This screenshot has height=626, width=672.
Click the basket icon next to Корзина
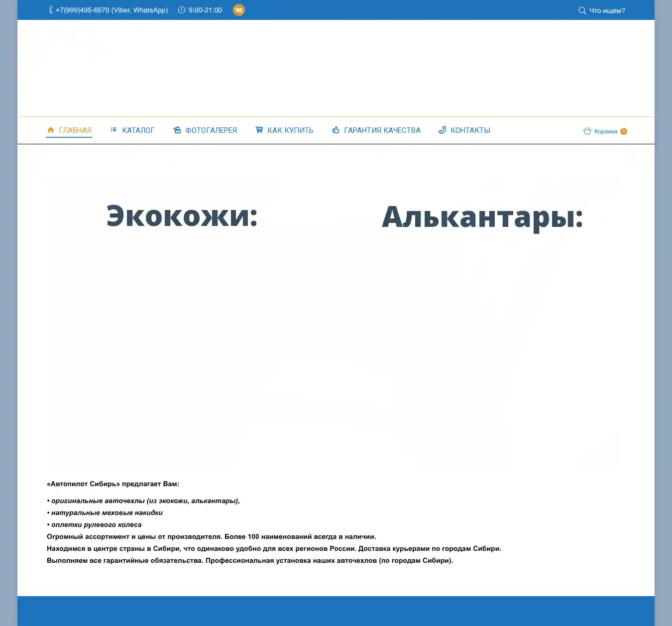point(587,131)
